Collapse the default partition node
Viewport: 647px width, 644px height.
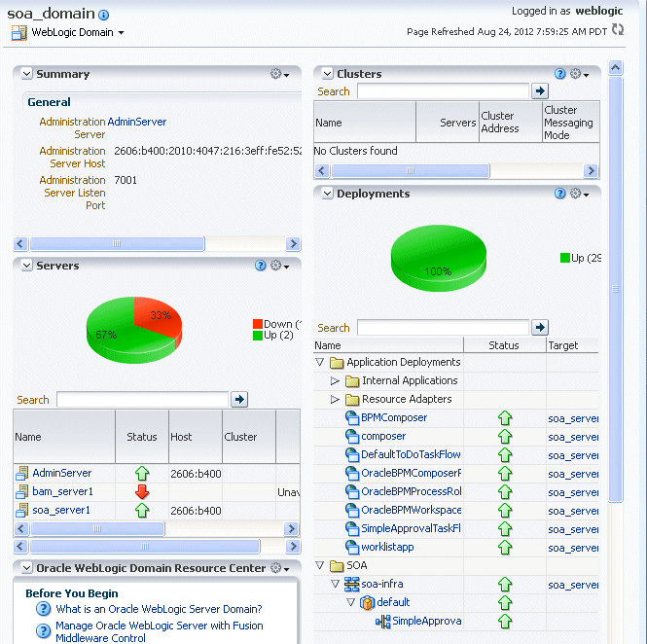click(350, 602)
